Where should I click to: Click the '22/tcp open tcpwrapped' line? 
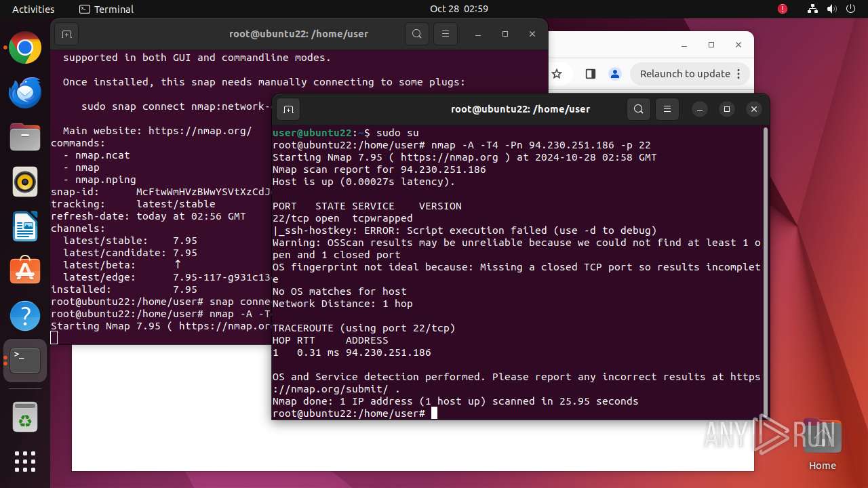tap(342, 218)
